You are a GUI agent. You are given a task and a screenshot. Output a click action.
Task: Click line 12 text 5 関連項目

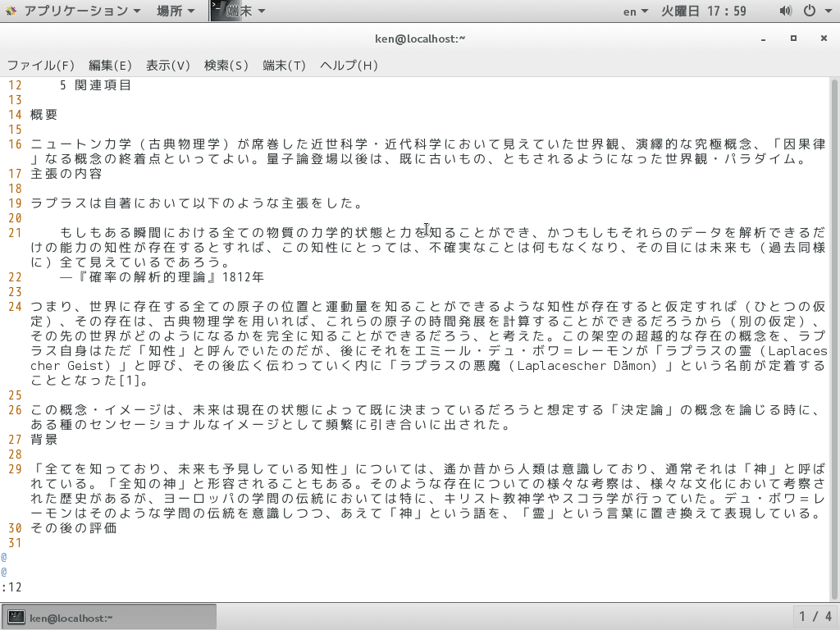click(x=95, y=85)
